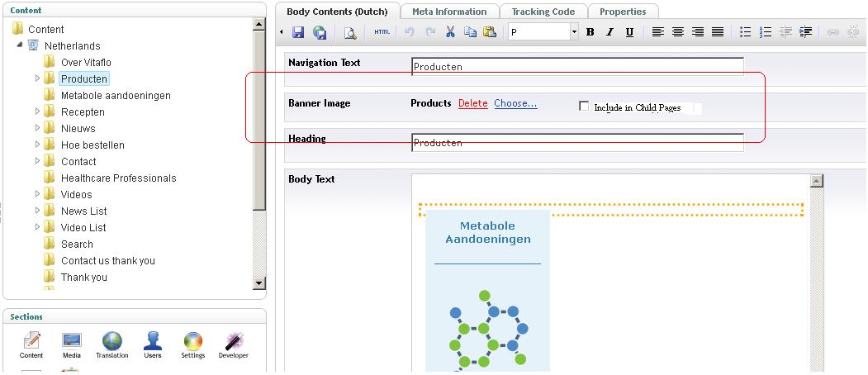Increase paragraph indent
868x375 pixels.
coord(805,32)
